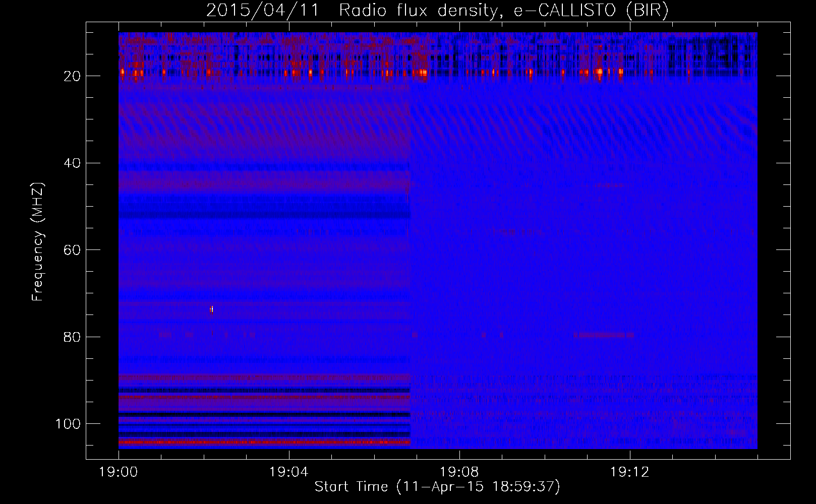Click the '19:12' time tick label
The height and width of the screenshot is (504, 816).
[629, 472]
